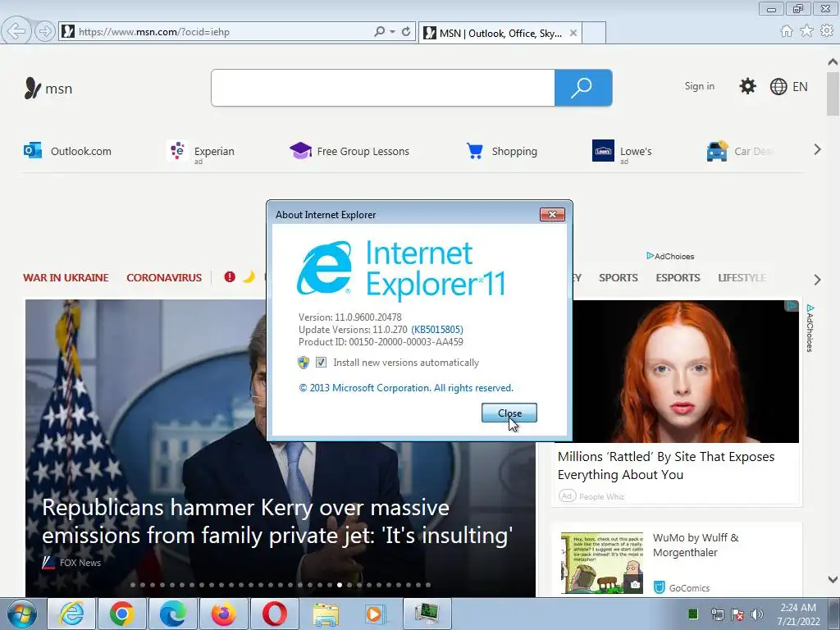Click the page scrollbar up arrow
This screenshot has height=630, width=840.
coord(833,62)
